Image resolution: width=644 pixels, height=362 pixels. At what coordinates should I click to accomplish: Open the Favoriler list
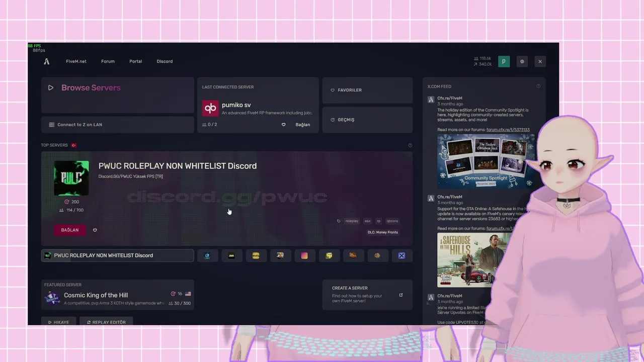(367, 90)
